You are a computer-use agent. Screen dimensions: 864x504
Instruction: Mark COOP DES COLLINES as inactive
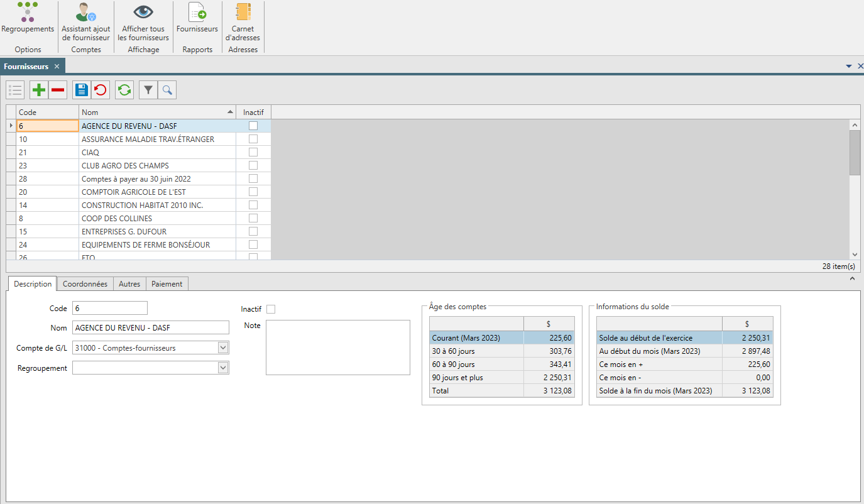(253, 218)
